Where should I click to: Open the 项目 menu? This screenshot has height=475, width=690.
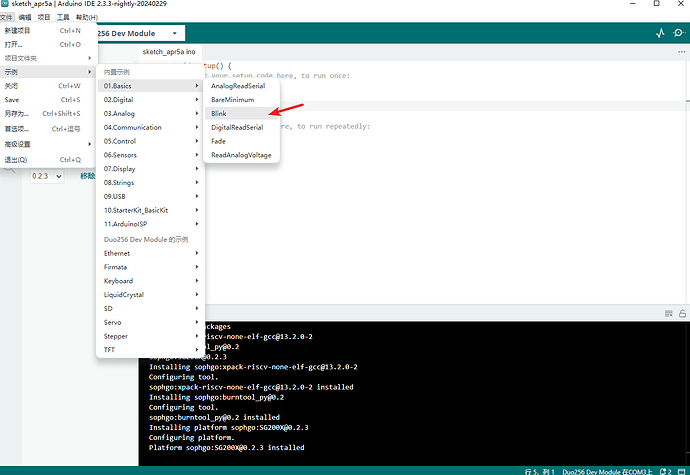(44, 17)
